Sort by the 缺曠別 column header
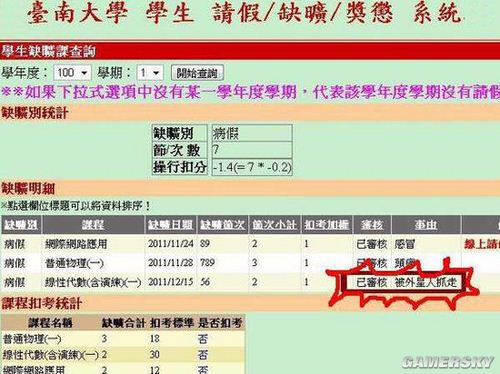This screenshot has height=374, width=500. (x=21, y=225)
